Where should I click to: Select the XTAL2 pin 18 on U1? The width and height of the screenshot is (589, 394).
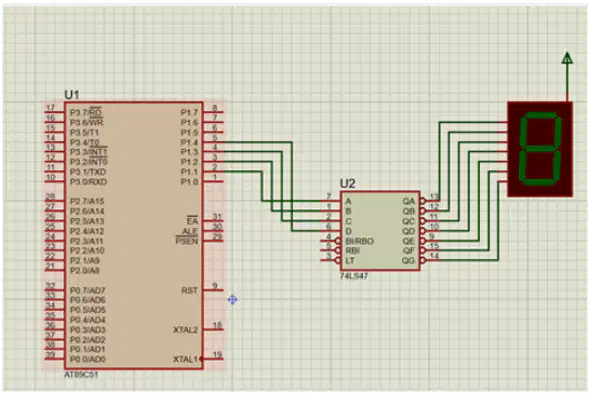(213, 329)
